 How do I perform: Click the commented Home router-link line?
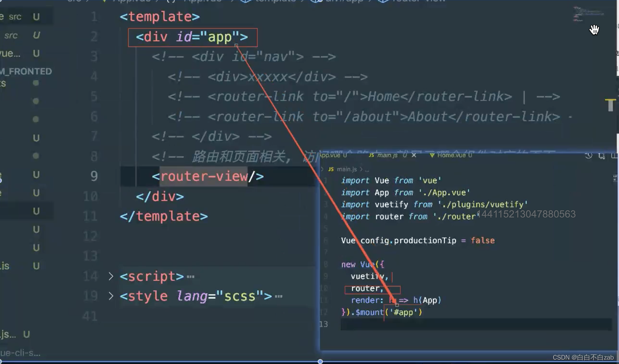coord(364,97)
